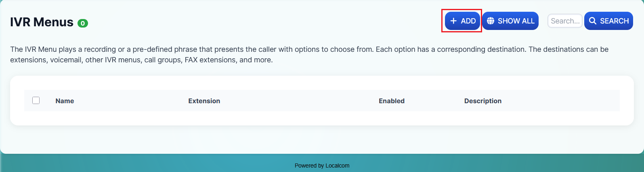
Task: Click the plus icon on the ADD button
Action: pos(453,21)
